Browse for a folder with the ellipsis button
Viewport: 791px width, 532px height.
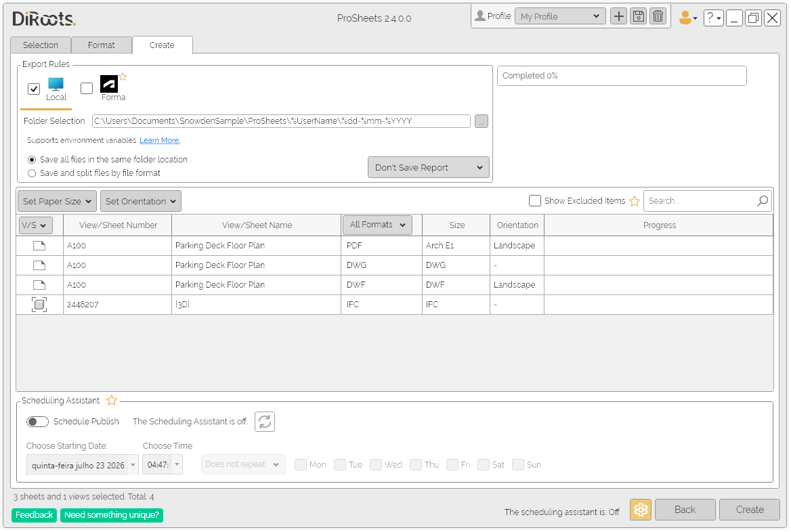click(482, 122)
